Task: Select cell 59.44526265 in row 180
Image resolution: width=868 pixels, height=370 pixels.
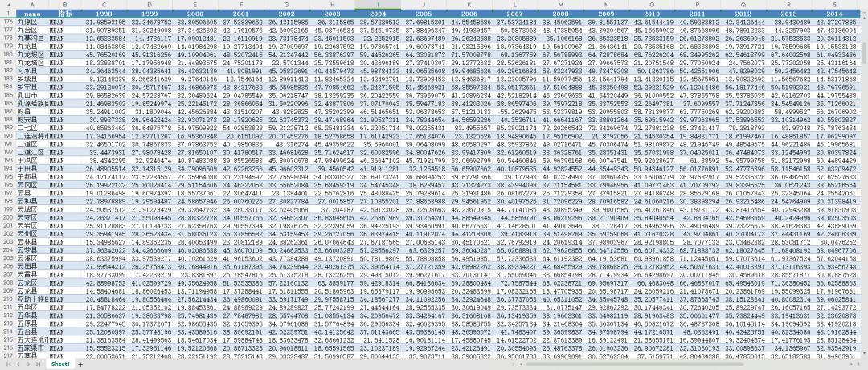Action: click(x=378, y=54)
